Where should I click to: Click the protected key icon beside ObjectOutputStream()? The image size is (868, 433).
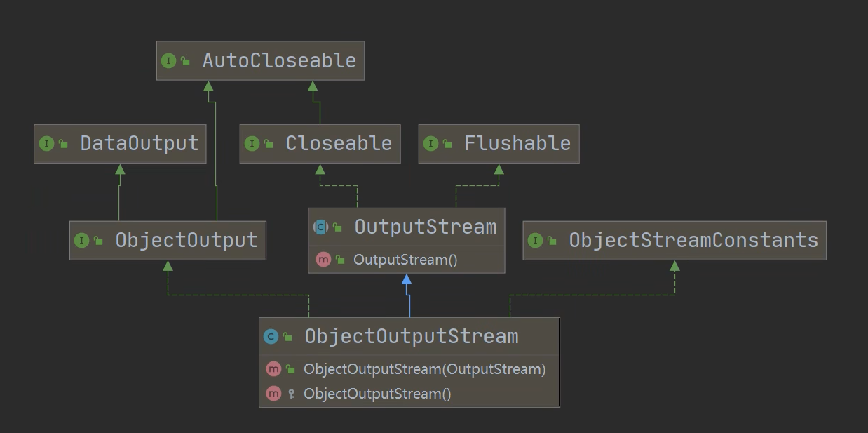(x=292, y=394)
